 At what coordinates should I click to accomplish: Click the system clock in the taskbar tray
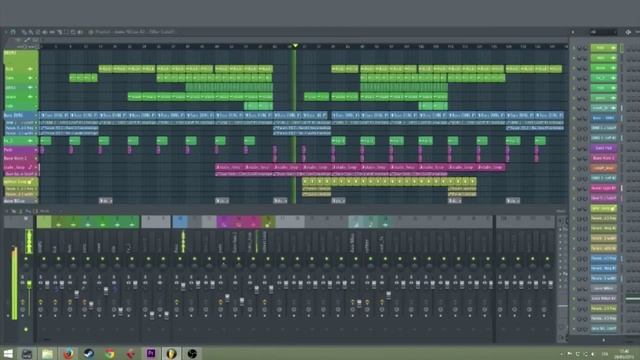pyautogui.click(x=625, y=353)
